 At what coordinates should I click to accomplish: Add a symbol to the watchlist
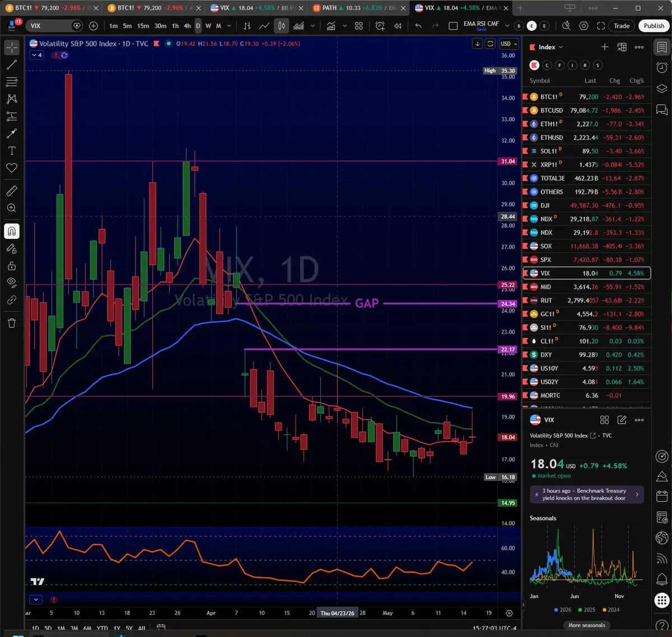tap(604, 47)
